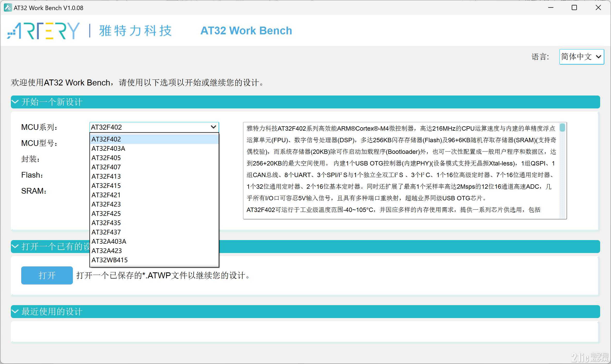Click the description box scrollbar thumb
This screenshot has height=364, width=611.
pos(562,128)
